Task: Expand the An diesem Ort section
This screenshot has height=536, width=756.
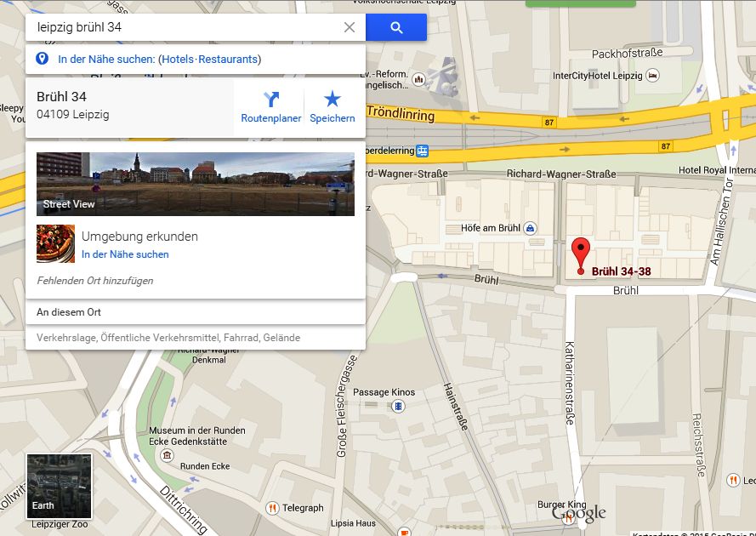Action: click(196, 312)
